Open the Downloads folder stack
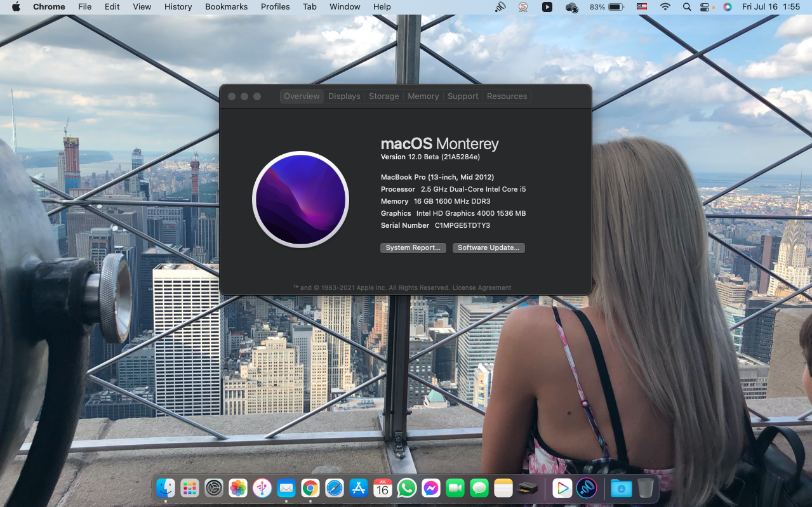This screenshot has width=812, height=507. click(621, 488)
